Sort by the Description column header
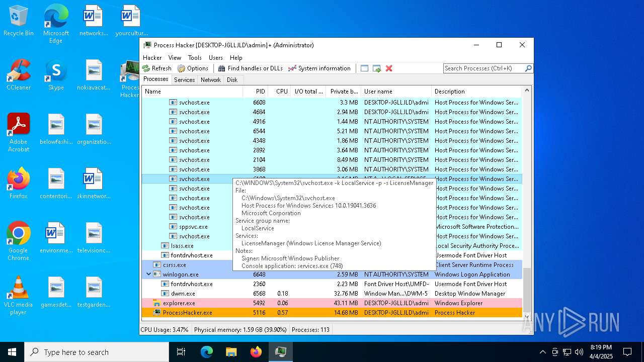The width and height of the screenshot is (644, 362). coord(476,92)
